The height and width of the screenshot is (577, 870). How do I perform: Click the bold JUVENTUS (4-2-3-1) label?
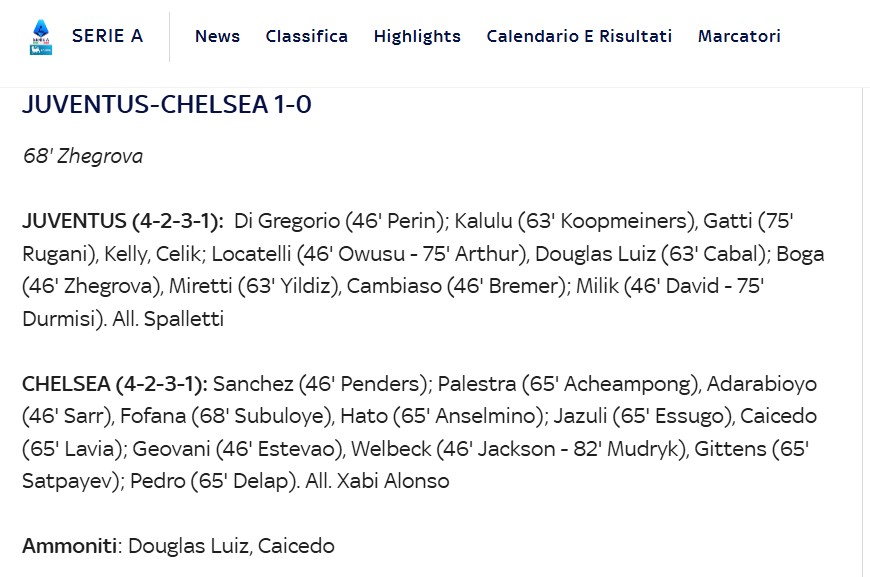(x=123, y=221)
